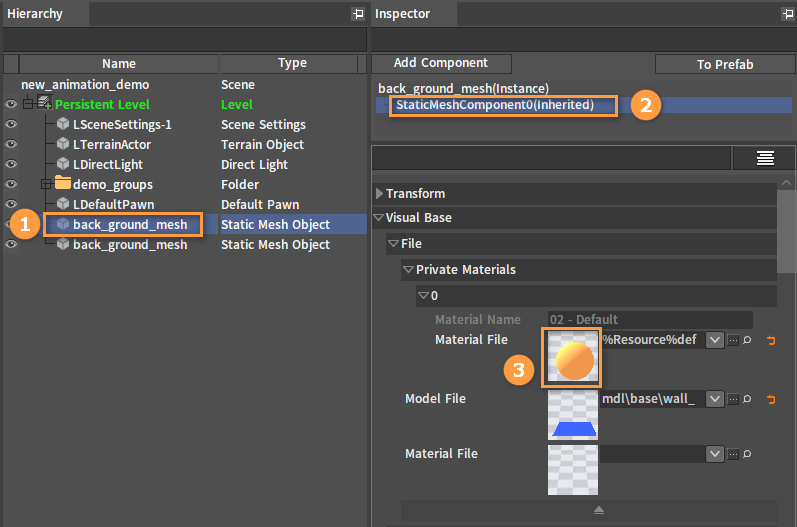The image size is (797, 527).
Task: Browse for private Material File with ellipsis button
Action: [x=733, y=341]
